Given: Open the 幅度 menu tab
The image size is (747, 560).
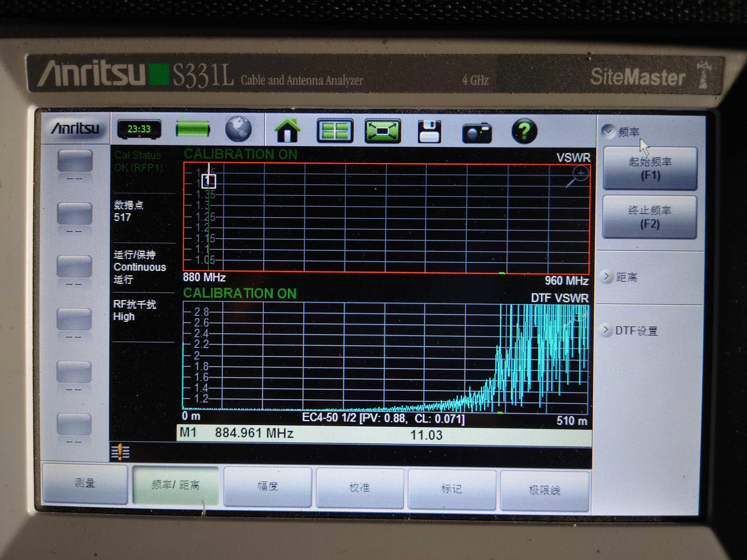Looking at the screenshot, I should pyautogui.click(x=267, y=486).
